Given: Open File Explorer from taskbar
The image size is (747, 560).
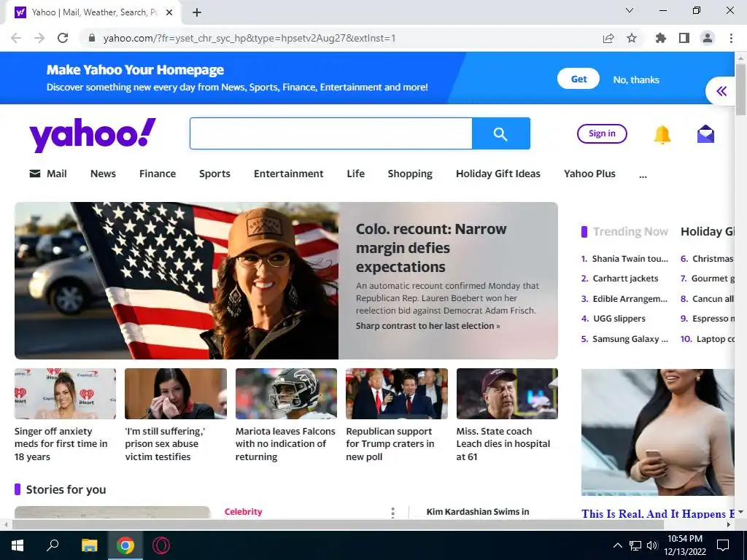Looking at the screenshot, I should pos(89,545).
